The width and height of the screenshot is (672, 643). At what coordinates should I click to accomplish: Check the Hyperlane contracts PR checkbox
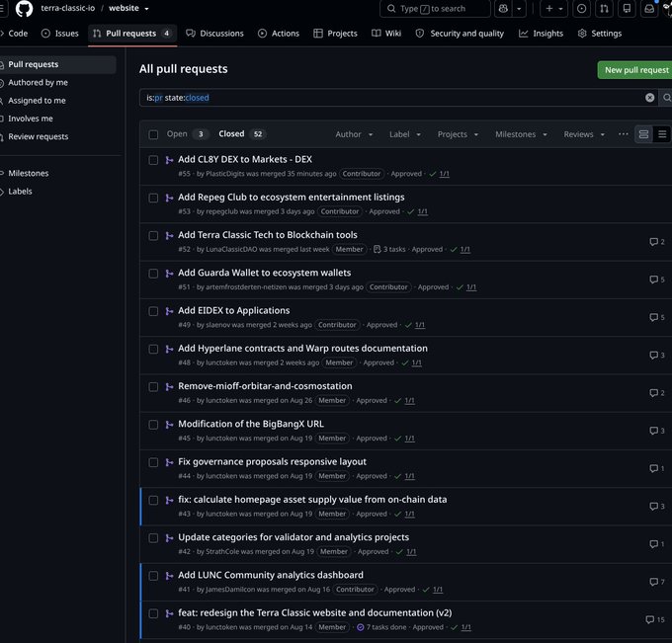pyautogui.click(x=153, y=349)
